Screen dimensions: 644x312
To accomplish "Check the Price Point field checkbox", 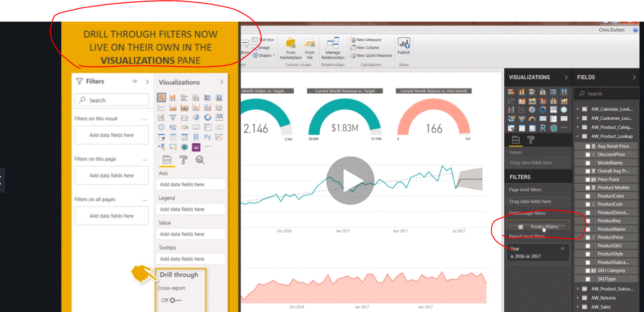I will click(588, 179).
